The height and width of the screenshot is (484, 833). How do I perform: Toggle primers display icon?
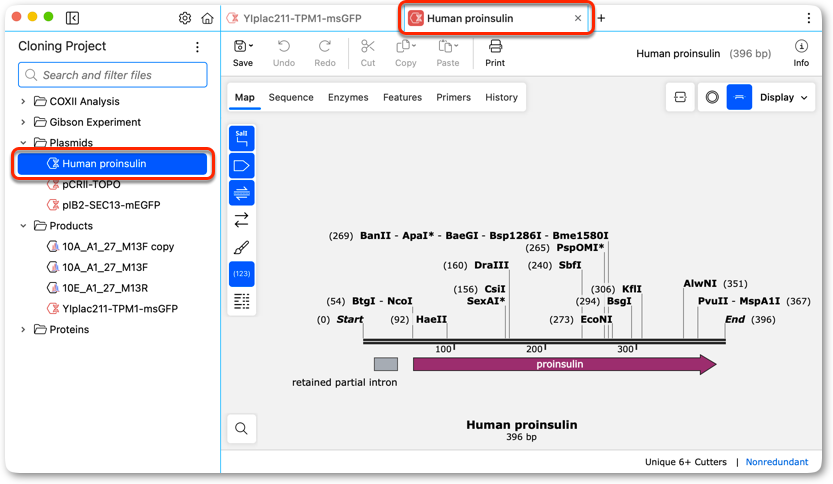click(x=242, y=192)
